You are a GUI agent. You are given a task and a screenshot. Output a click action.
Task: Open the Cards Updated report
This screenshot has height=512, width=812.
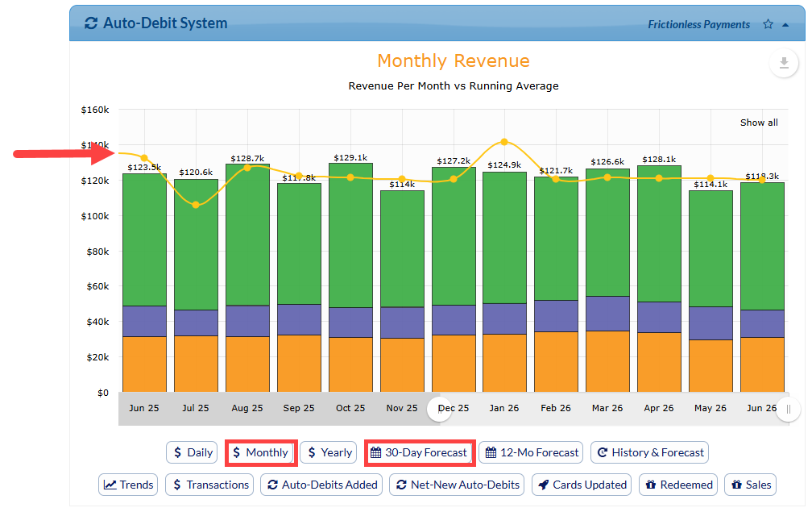pos(582,485)
